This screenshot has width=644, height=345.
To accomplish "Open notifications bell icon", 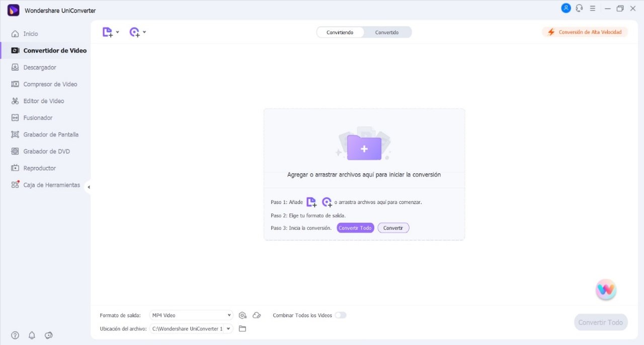I will (32, 335).
